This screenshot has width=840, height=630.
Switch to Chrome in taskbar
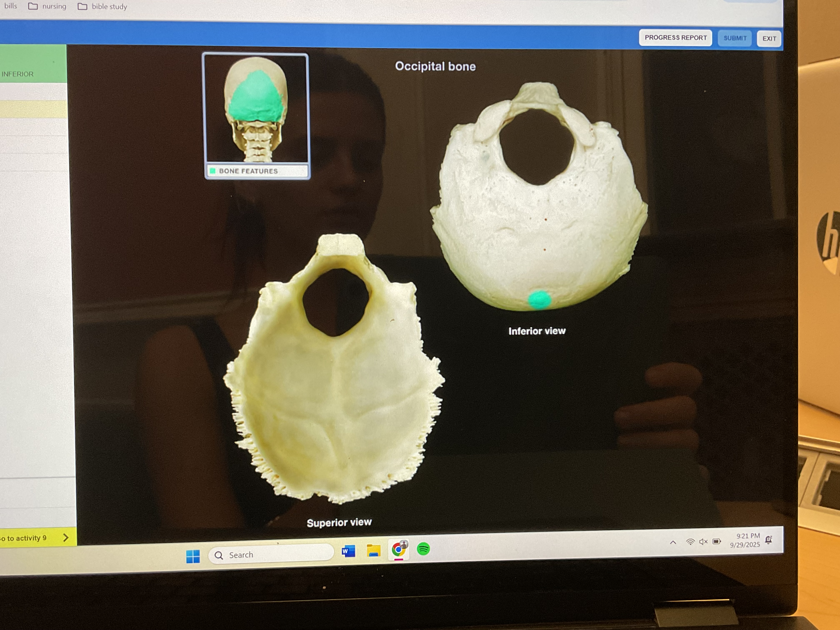point(398,549)
